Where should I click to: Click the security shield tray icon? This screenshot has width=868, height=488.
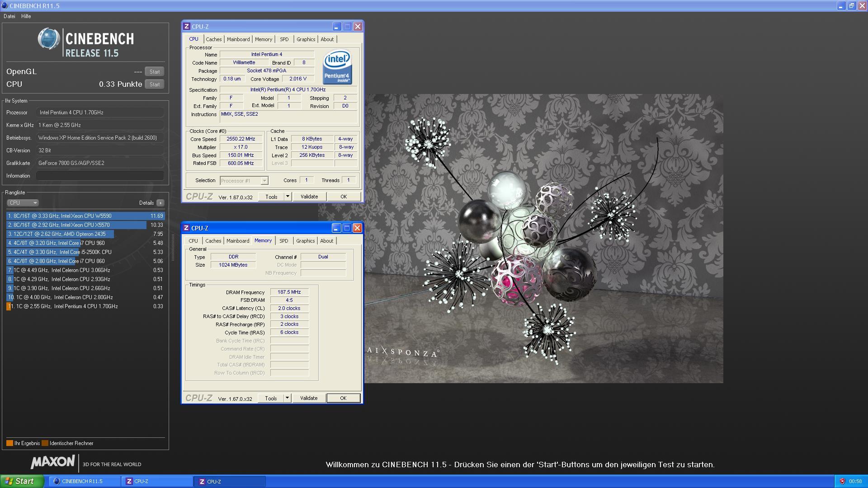(842, 481)
